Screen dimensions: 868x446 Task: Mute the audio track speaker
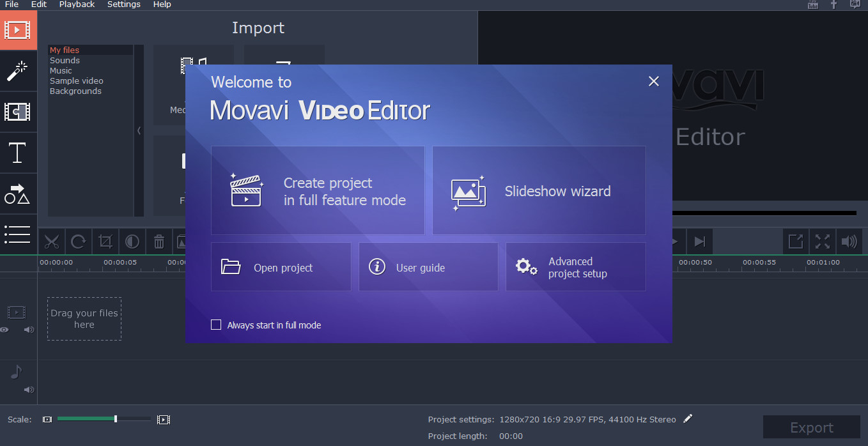pos(29,389)
